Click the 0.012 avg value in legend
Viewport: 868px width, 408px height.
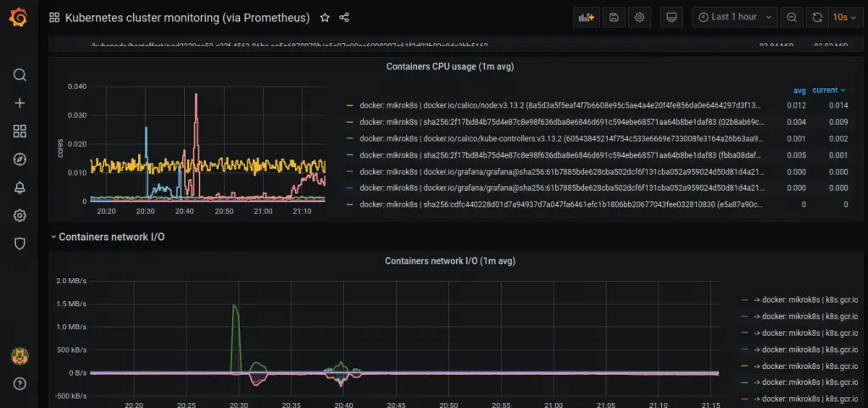(x=796, y=104)
